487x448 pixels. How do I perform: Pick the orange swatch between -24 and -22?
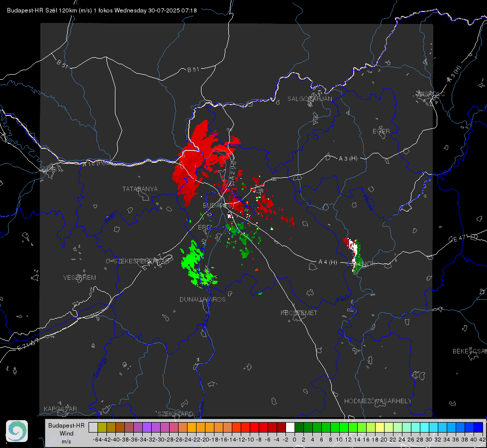click(192, 427)
